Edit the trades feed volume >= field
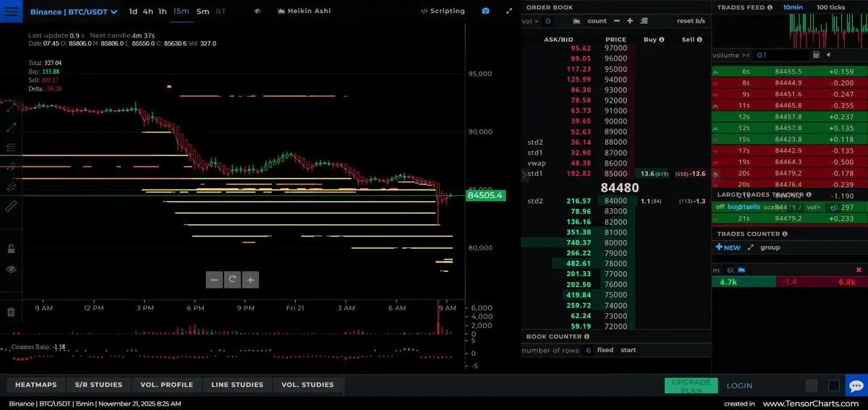868x410 pixels. tap(780, 55)
